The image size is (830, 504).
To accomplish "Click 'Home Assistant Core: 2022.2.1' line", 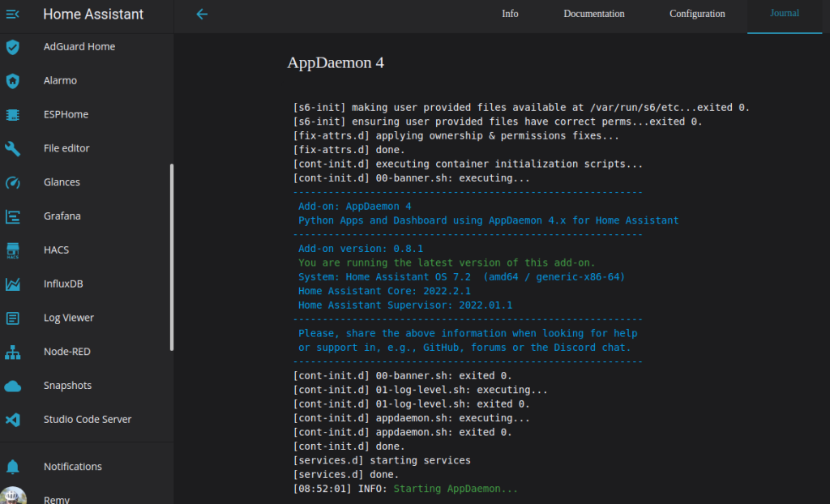I will (x=384, y=291).
